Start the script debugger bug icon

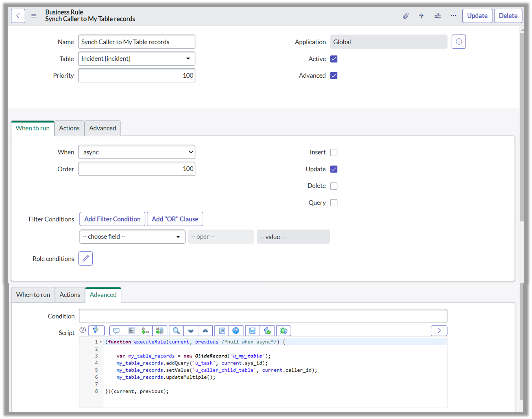[284, 331]
